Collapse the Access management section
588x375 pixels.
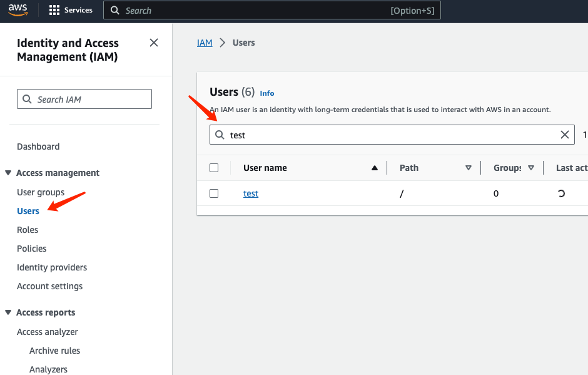point(8,173)
